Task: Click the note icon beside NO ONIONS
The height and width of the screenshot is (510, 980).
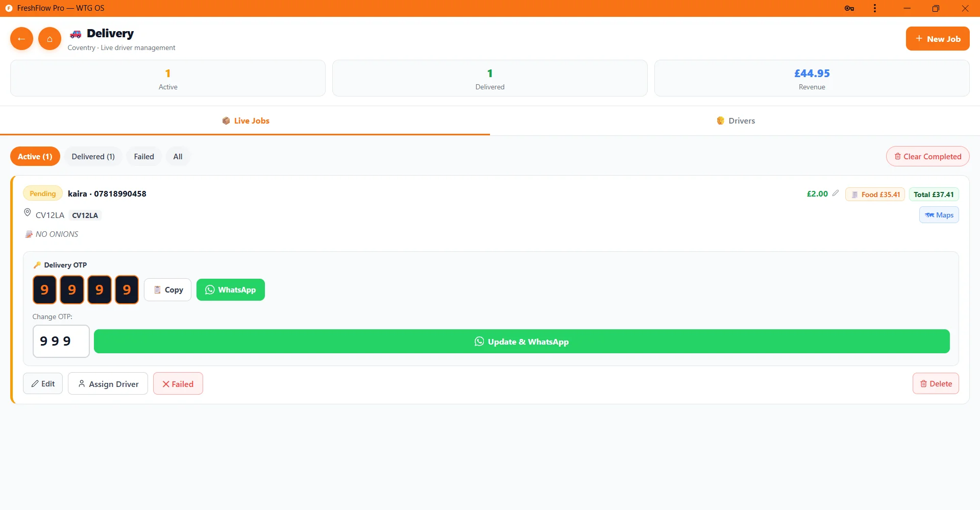Action: click(29, 234)
